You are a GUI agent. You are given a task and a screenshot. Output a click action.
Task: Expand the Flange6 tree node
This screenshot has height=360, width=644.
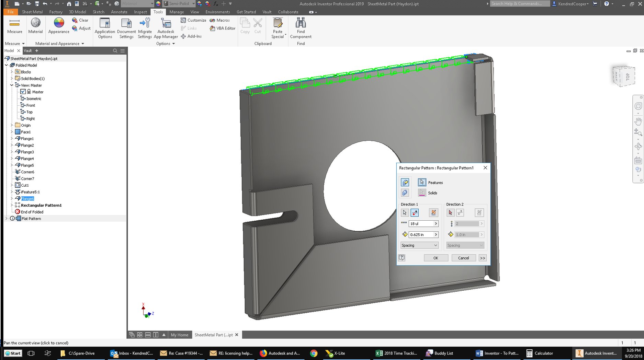point(11,198)
